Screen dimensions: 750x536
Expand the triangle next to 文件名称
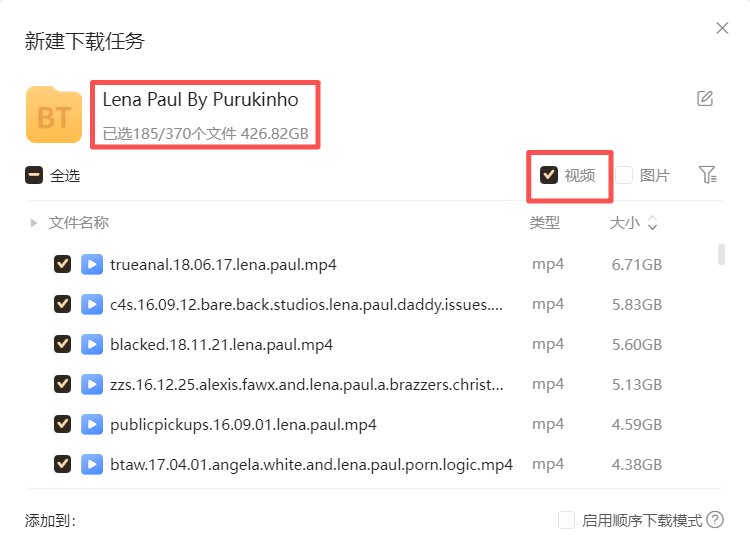pyautogui.click(x=34, y=223)
